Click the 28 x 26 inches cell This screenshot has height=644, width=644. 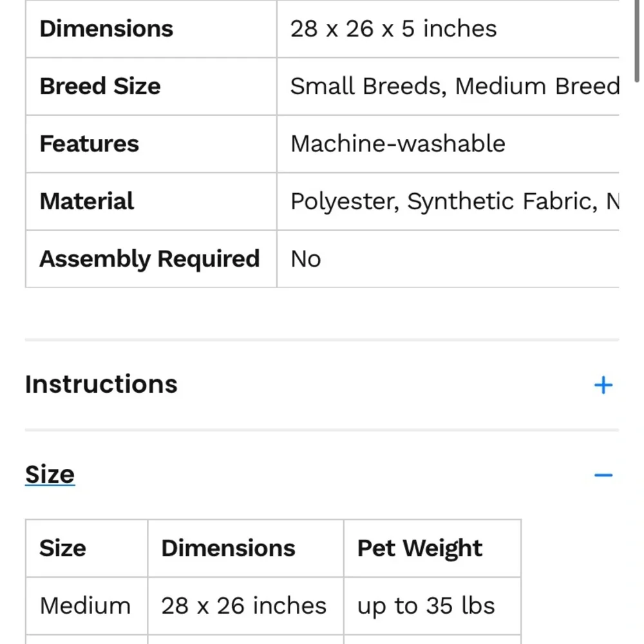pos(243,606)
